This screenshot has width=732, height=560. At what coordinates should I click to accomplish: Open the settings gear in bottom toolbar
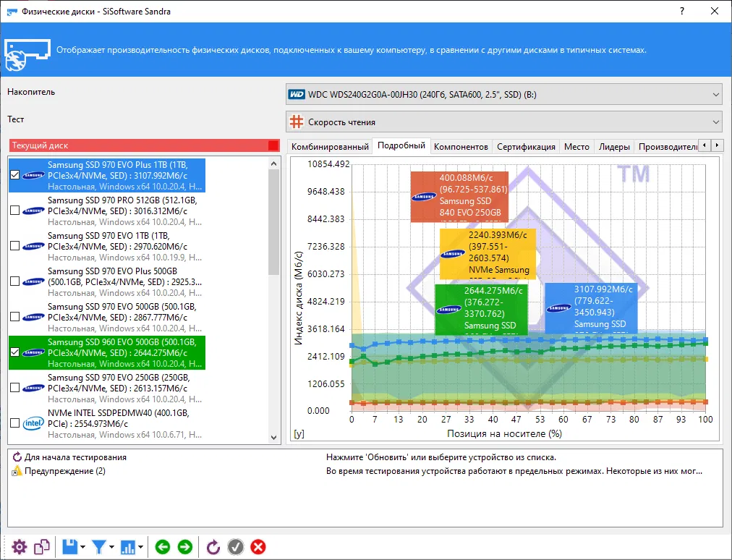pos(19,547)
